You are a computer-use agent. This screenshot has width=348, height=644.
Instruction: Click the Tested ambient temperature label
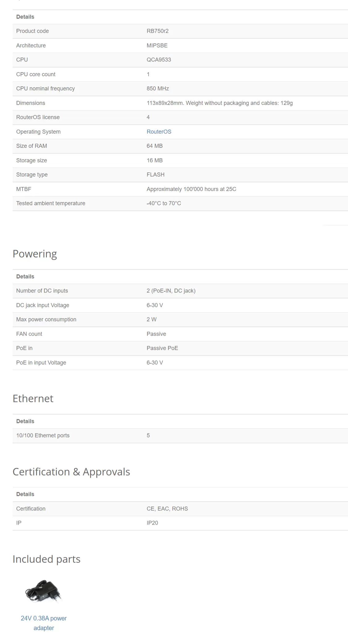51,203
